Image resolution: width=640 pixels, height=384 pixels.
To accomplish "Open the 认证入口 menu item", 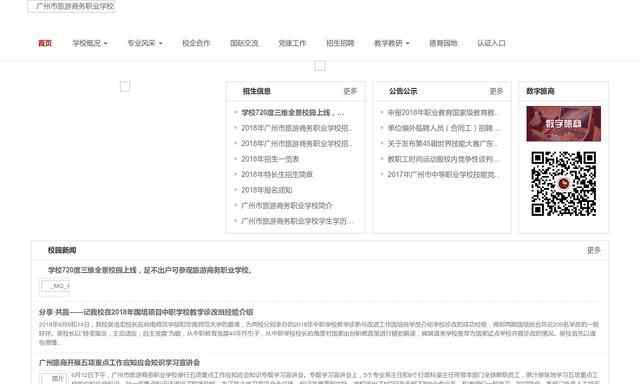I will [491, 43].
